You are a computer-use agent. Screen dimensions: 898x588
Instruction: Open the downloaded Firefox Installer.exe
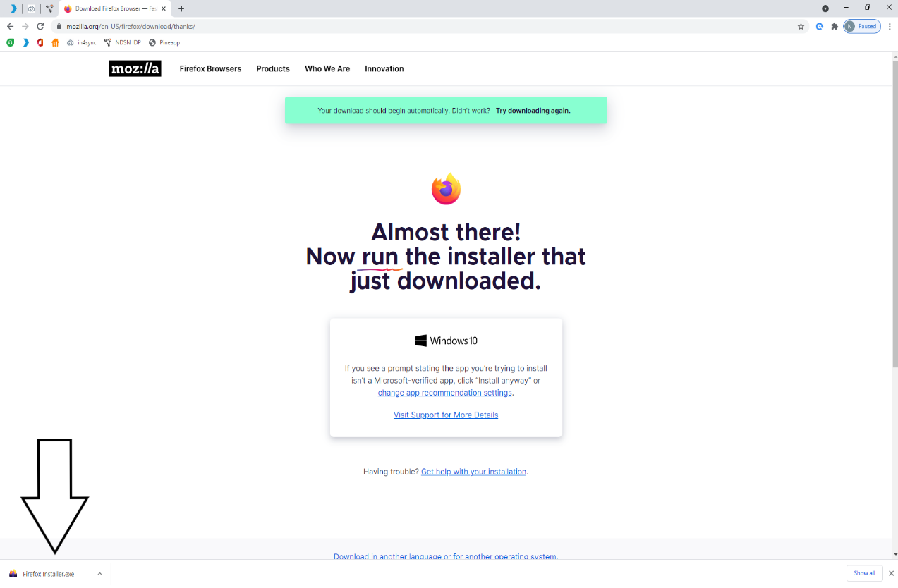47,574
